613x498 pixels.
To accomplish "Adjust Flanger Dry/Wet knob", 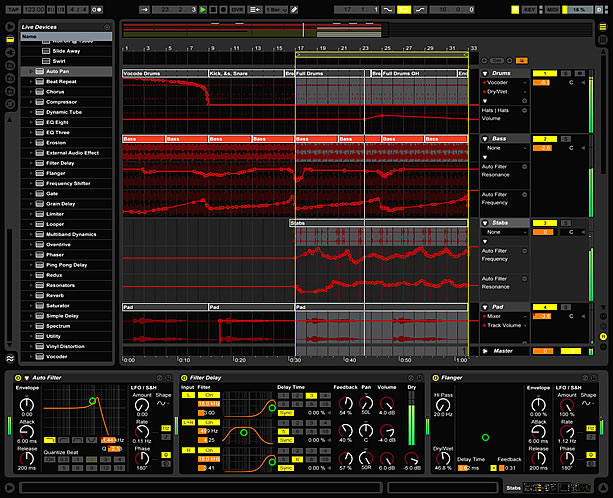I will click(443, 459).
